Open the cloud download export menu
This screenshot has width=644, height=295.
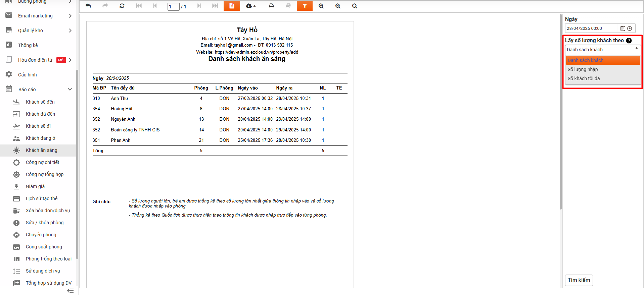(250, 6)
